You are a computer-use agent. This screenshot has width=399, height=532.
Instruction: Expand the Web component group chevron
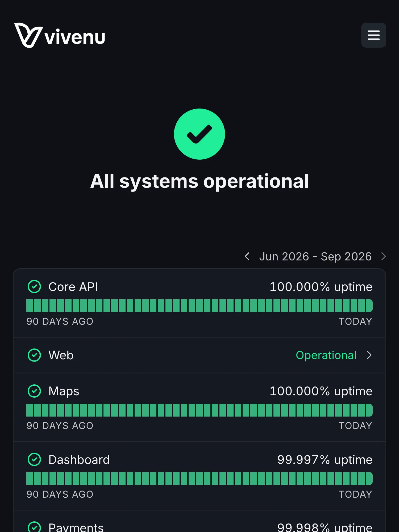point(369,355)
